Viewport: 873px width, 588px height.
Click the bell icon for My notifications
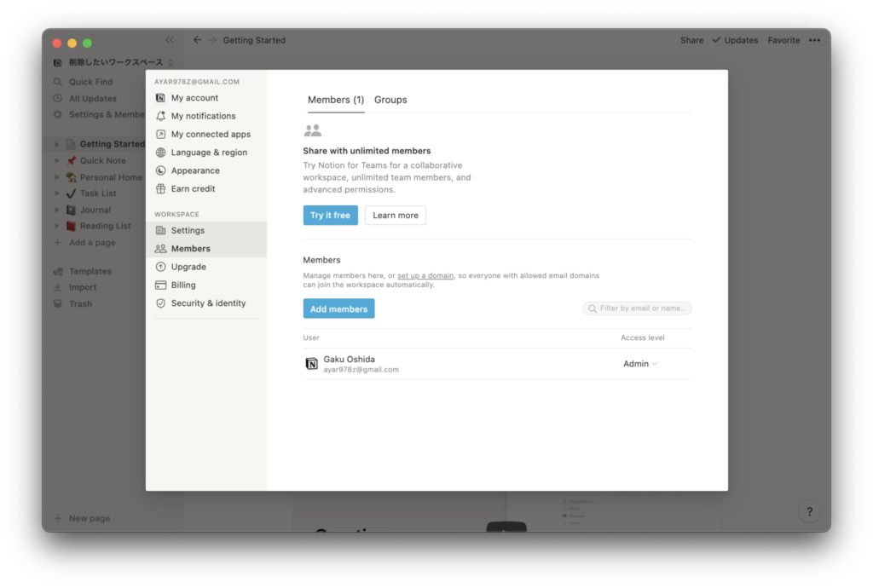point(160,116)
